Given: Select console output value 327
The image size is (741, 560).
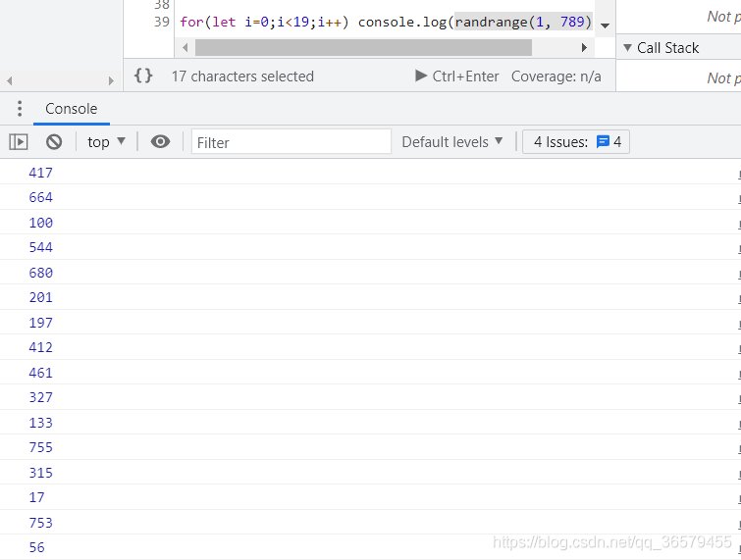Looking at the screenshot, I should (40, 397).
